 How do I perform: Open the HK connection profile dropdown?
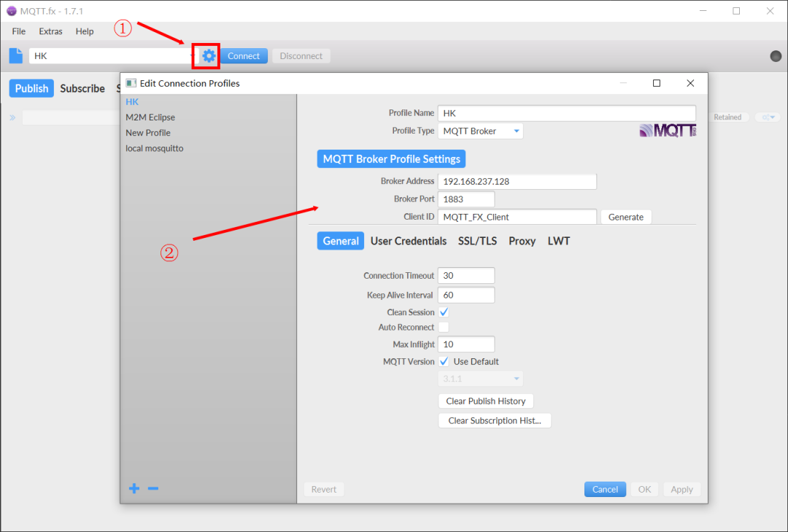(113, 55)
